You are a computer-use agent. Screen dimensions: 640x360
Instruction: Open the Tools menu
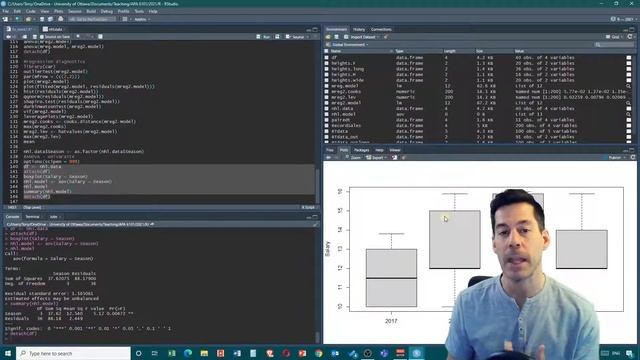[x=139, y=11]
